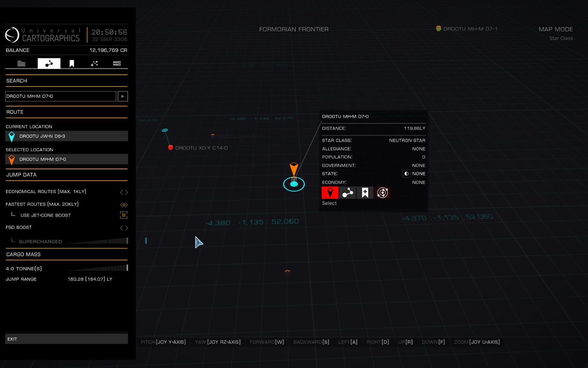Open the Options settings tab

tap(117, 63)
